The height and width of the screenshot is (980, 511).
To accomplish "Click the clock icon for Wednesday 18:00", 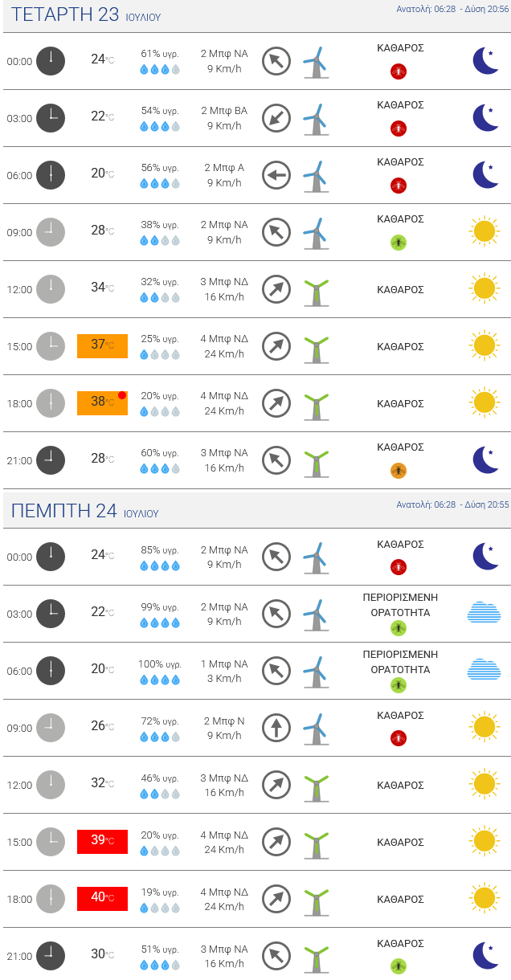I will coord(51,403).
